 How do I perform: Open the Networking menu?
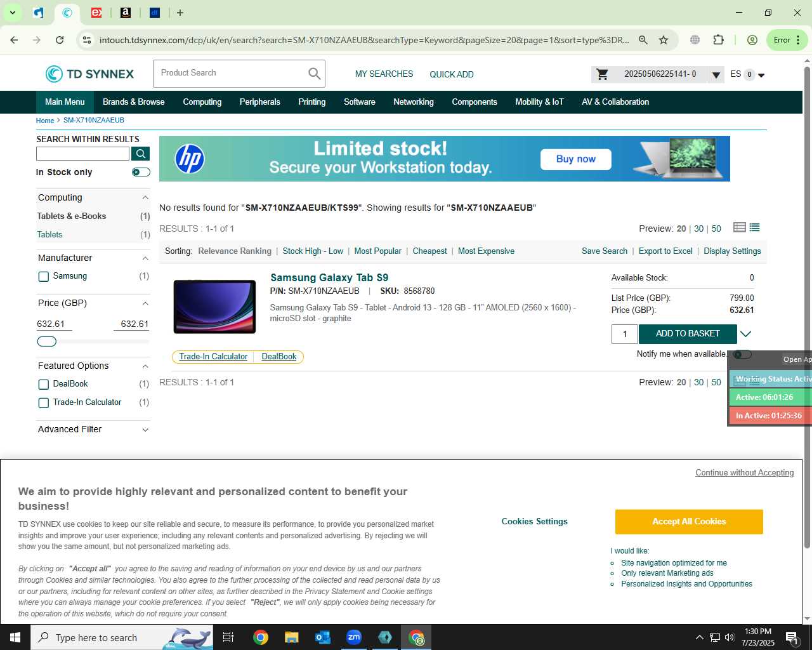414,102
